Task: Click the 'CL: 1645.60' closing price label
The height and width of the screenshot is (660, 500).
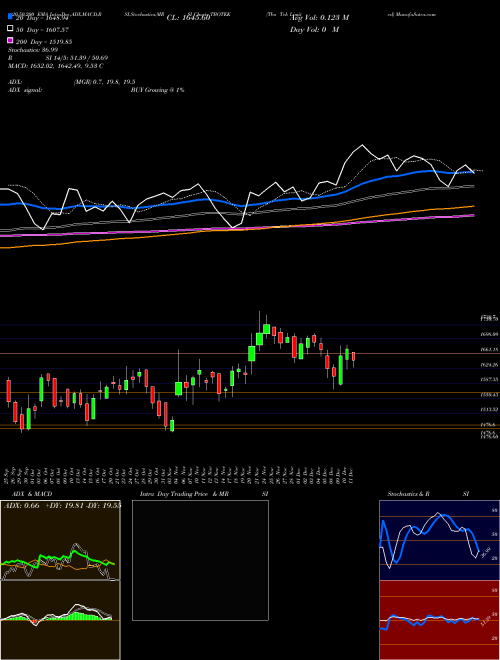Action: point(188,18)
